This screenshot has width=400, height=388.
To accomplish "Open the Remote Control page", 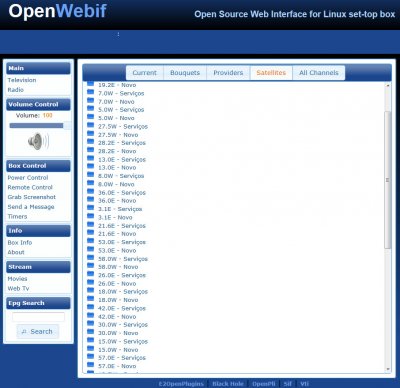I will [30, 187].
